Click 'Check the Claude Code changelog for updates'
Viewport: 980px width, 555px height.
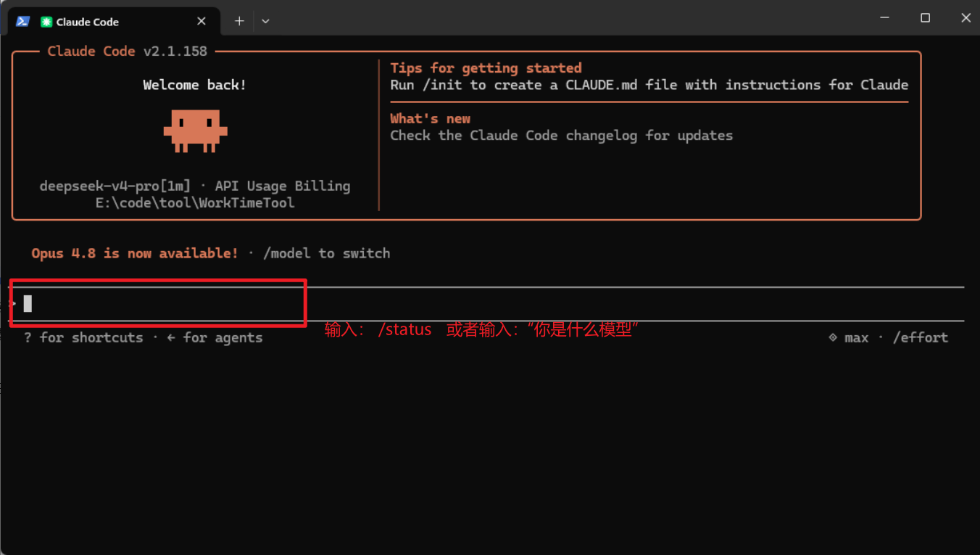pyautogui.click(x=562, y=136)
